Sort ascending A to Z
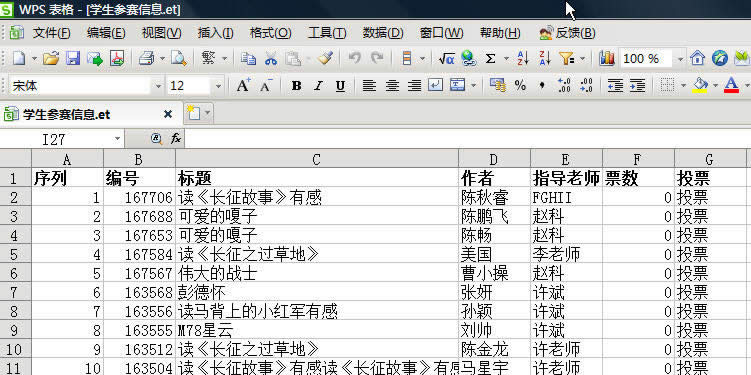 point(523,58)
